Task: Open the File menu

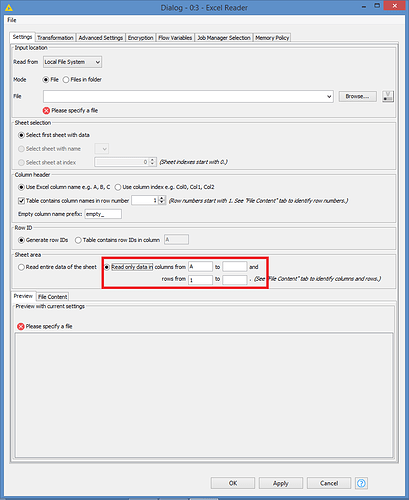Action: point(12,20)
